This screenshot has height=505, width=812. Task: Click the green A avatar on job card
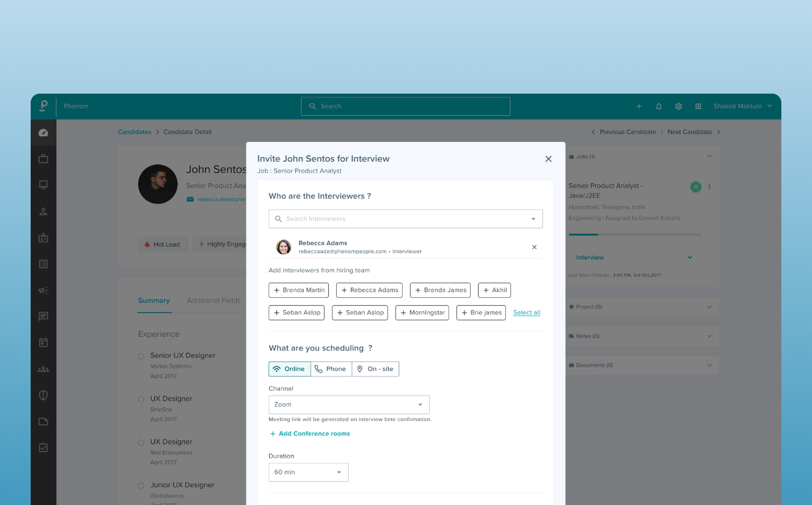[696, 187]
